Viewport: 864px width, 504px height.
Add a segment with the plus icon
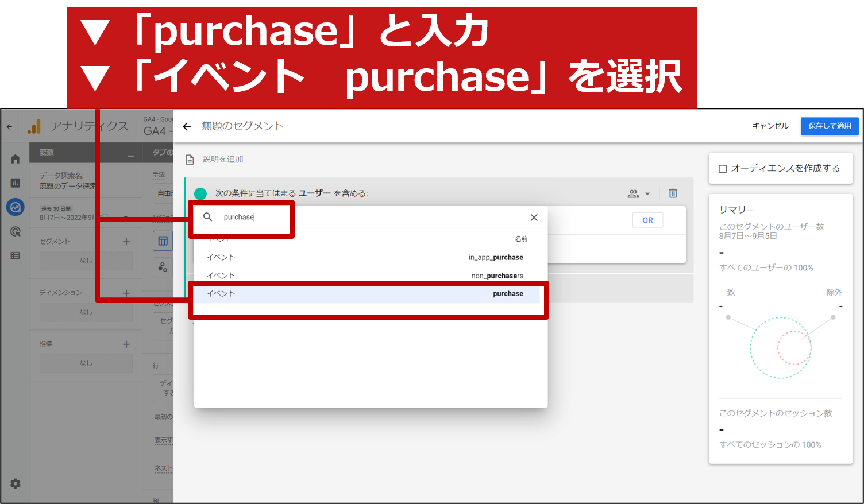(126, 242)
